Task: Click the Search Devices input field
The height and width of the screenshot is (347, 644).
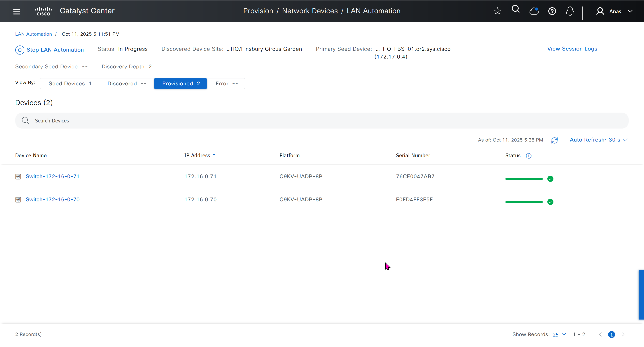Action: (322, 121)
